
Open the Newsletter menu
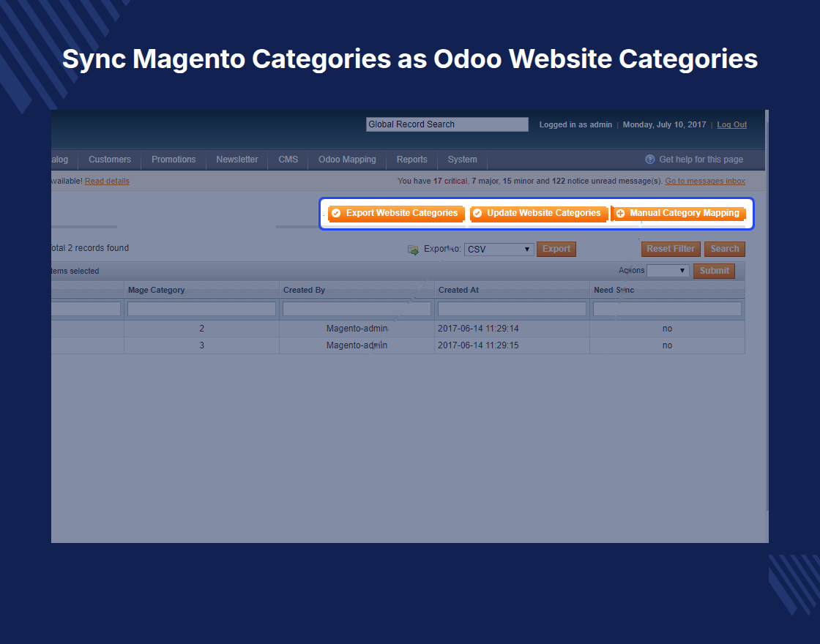237,160
